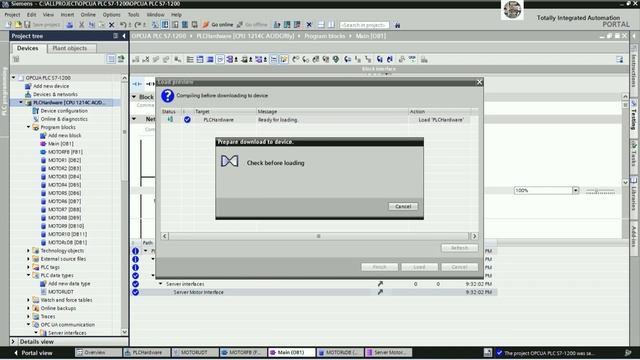640x360 pixels.
Task: Click the Print icon in the main toolbar
Action: coord(70,25)
